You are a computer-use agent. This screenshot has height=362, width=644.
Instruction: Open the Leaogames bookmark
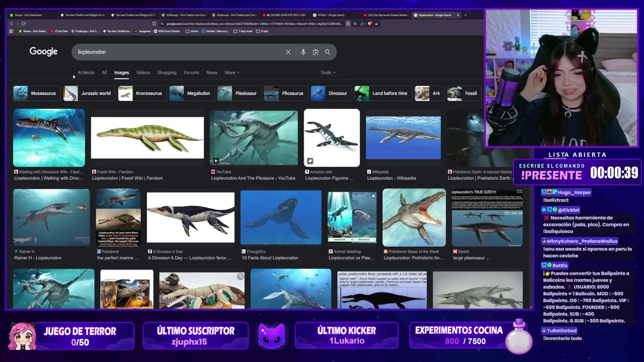tap(142, 31)
